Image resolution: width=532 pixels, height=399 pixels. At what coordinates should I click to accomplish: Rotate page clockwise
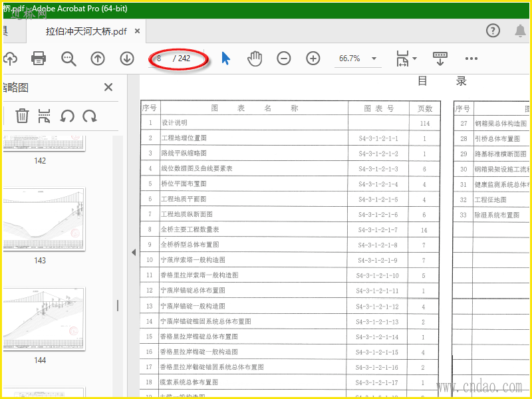(90, 116)
